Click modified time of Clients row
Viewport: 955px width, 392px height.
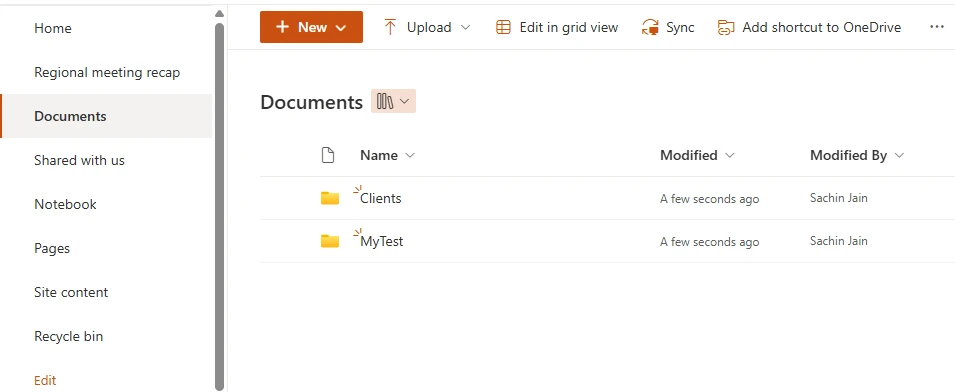point(710,199)
